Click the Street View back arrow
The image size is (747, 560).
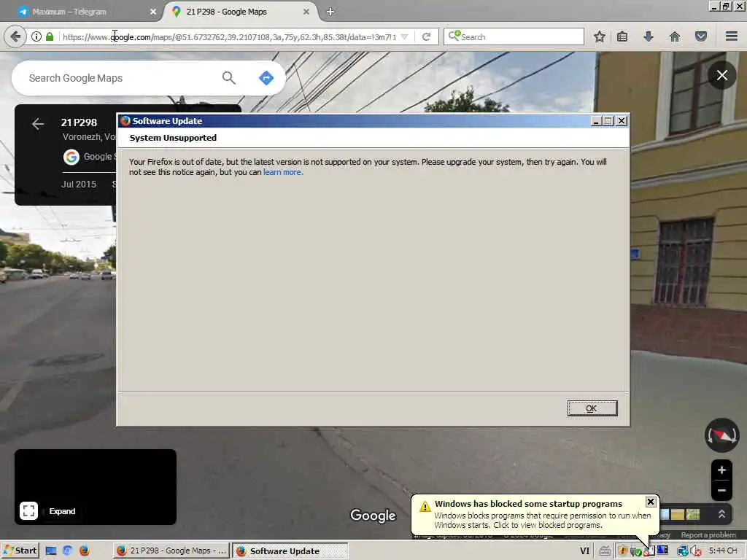pyautogui.click(x=38, y=124)
